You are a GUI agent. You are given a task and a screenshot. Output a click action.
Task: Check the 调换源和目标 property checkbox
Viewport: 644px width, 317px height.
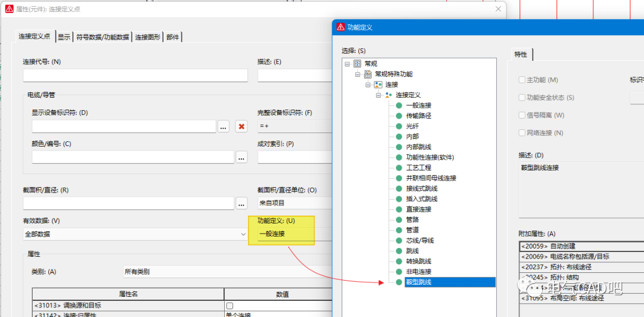tap(230, 306)
